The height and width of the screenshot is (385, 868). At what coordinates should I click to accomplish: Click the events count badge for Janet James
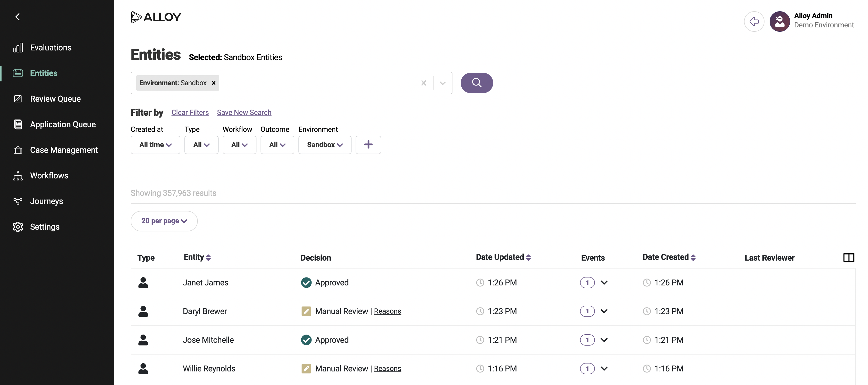[x=587, y=283]
